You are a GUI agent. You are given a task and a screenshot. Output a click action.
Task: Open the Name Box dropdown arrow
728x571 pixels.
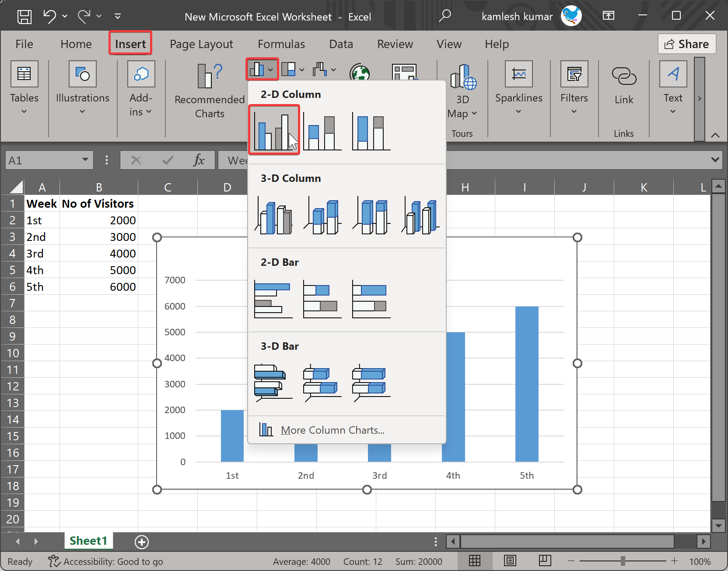click(x=85, y=160)
